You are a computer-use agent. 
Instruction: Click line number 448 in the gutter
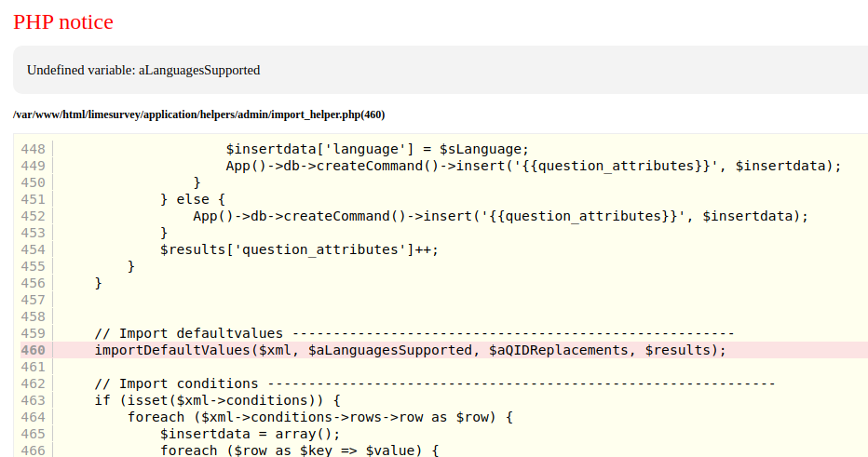(x=33, y=149)
